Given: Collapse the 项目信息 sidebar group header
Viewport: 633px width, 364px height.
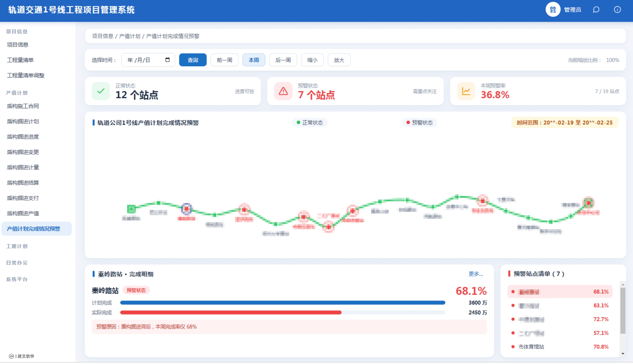Looking at the screenshot, I should click(17, 31).
